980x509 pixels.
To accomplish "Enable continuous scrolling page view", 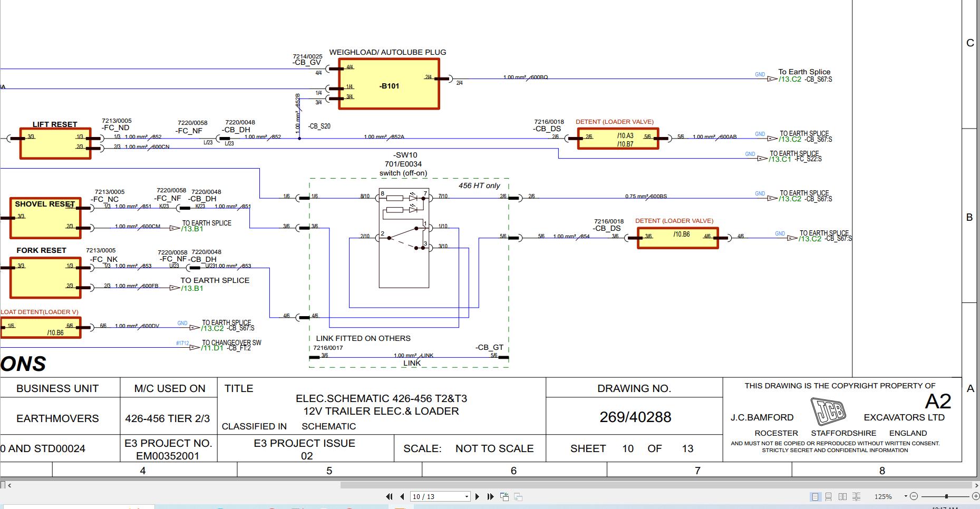I will click(x=827, y=496).
